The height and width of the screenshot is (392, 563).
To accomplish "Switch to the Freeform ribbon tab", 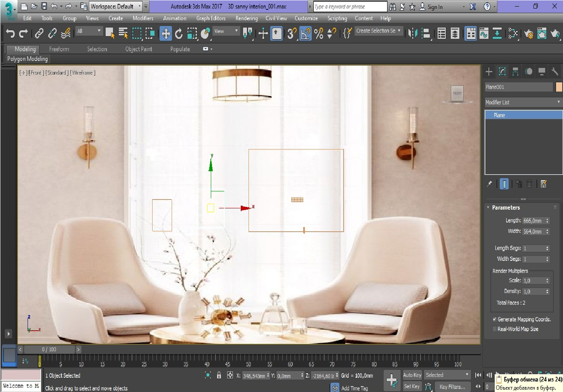I will [59, 49].
